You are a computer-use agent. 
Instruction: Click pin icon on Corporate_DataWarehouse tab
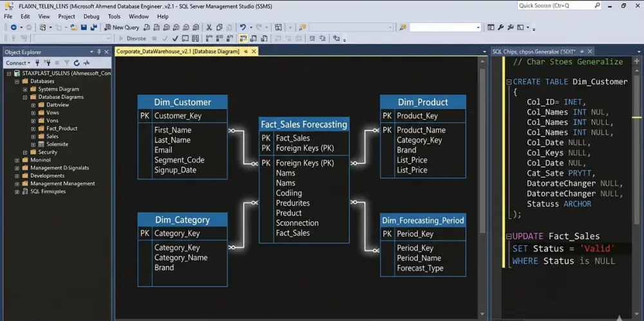[245, 51]
